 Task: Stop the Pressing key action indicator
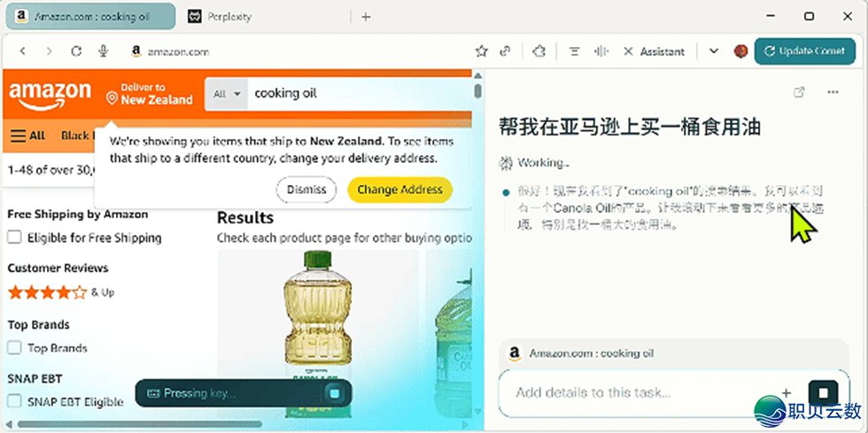(x=335, y=394)
